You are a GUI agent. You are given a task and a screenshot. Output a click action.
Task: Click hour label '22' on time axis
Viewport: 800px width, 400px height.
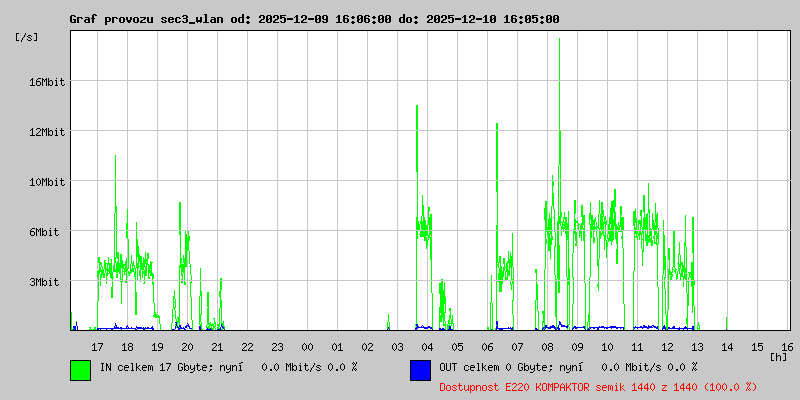pos(247,347)
